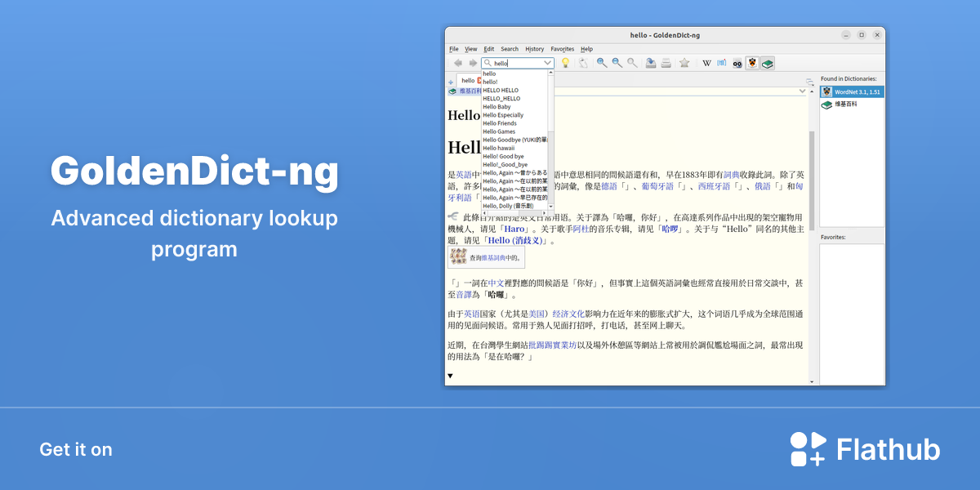Viewport: 980px width, 490px height.
Task: Go forward with the right arrow icon
Action: pos(473,63)
